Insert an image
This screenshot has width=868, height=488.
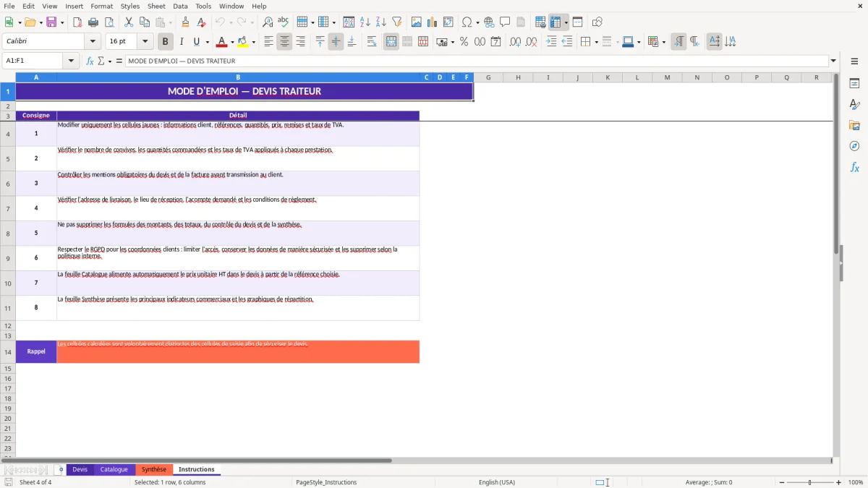(417, 22)
